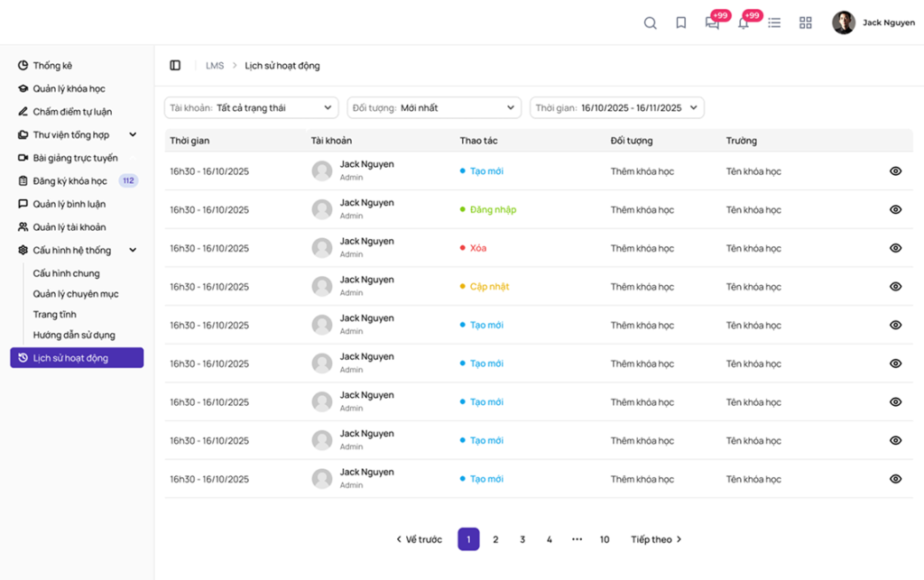Go to next page with Tiếp theo

click(x=656, y=539)
